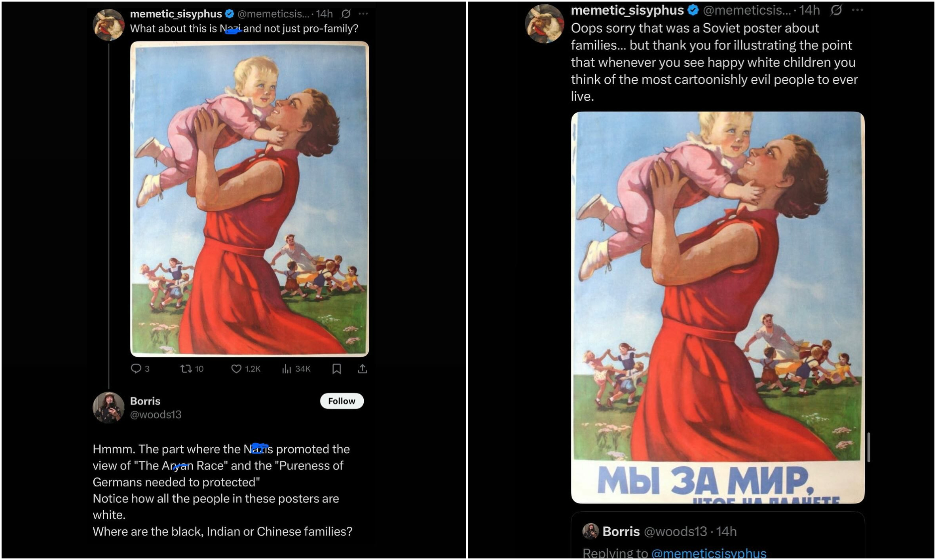Like the left post with 1.2K likes
Viewport: 936px width, 560px height.
[x=236, y=369]
